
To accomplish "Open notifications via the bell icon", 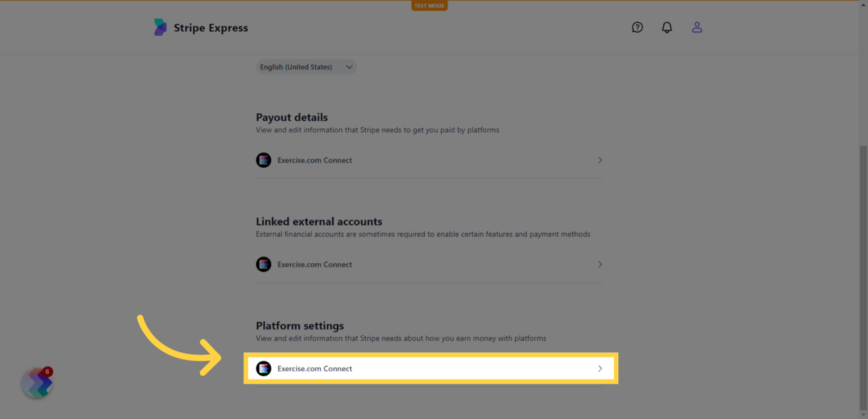I will pyautogui.click(x=667, y=27).
